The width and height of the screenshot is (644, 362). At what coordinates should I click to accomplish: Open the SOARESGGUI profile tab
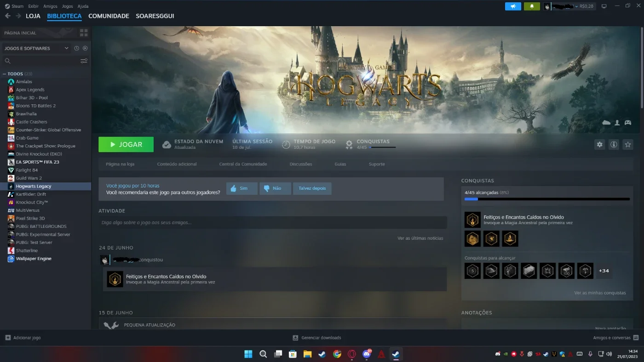pos(155,16)
